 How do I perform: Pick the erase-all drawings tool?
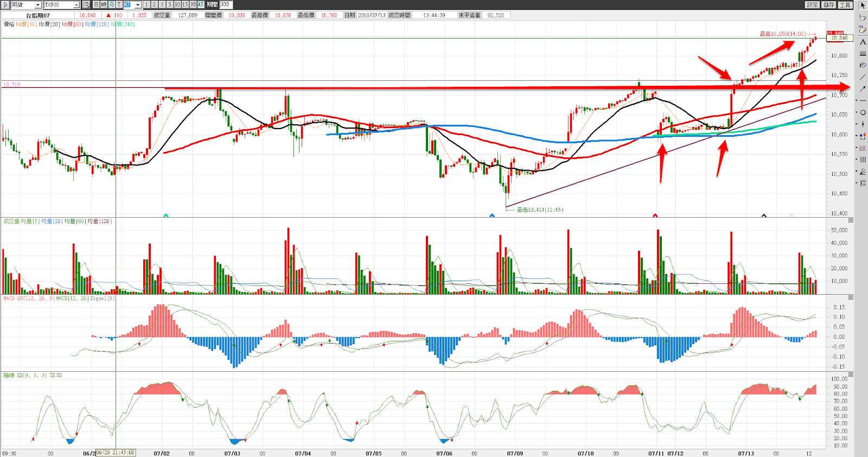point(863,29)
